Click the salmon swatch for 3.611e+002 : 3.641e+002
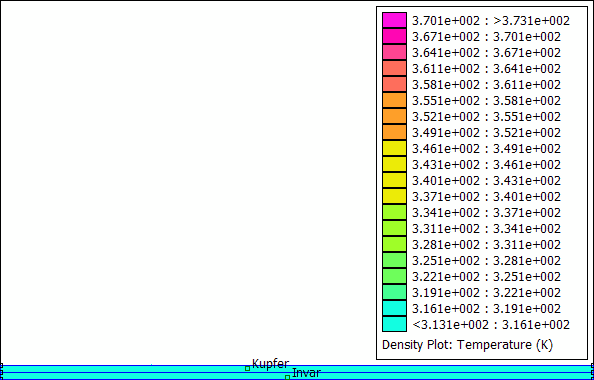 [x=394, y=68]
